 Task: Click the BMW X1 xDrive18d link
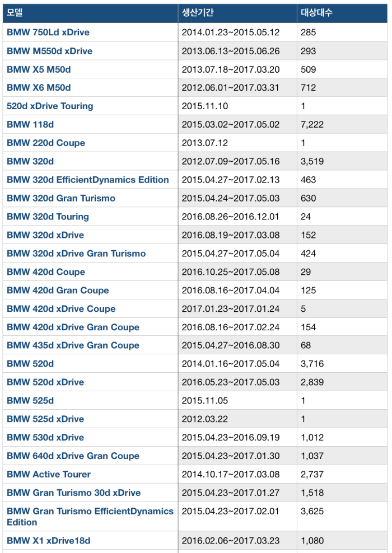click(48, 541)
